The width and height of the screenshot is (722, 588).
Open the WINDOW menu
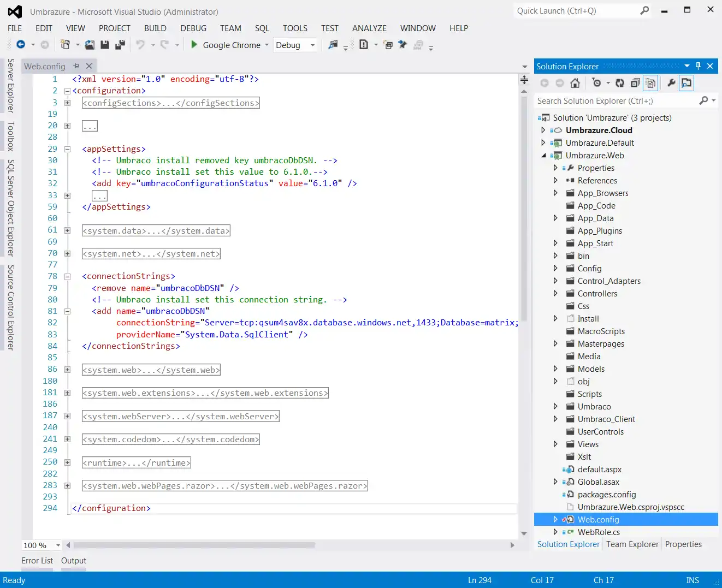tap(418, 28)
